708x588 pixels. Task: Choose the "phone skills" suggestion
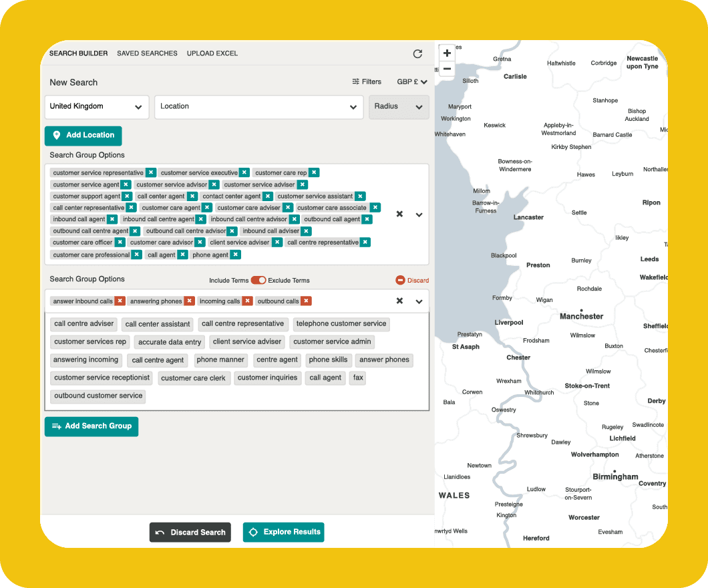[328, 360]
